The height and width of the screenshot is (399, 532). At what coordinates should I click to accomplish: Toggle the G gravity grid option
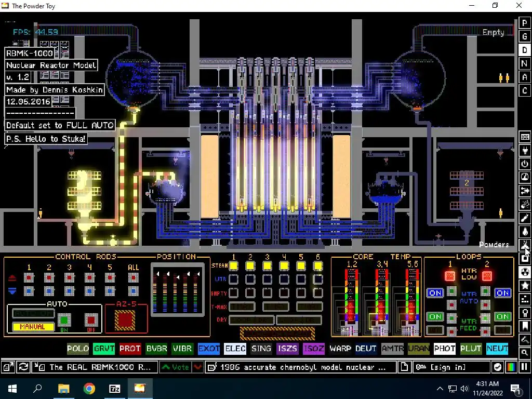coord(525,37)
